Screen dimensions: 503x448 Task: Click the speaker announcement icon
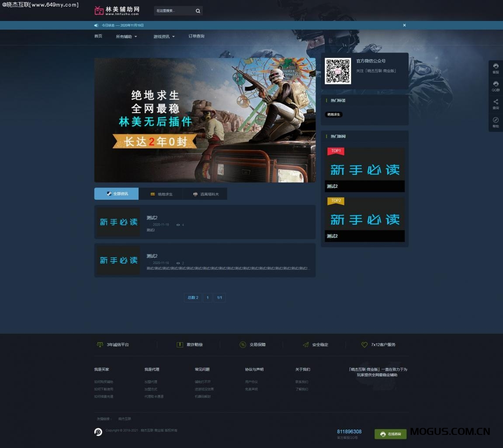97,25
